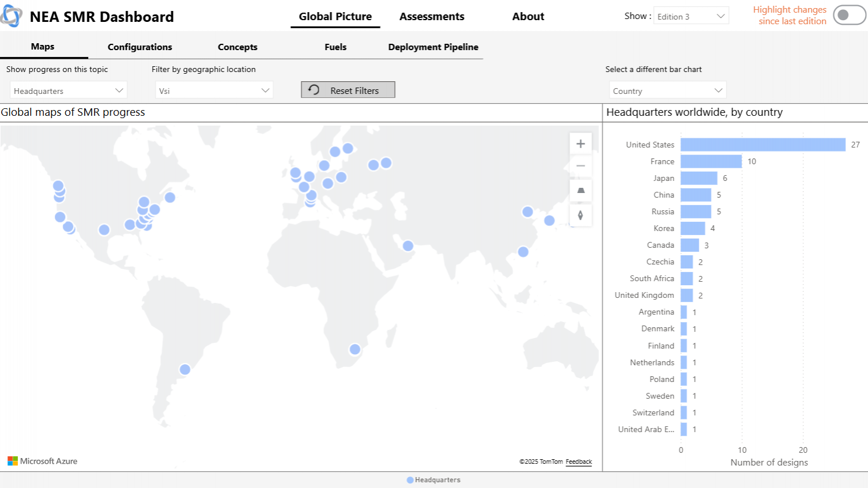Open the TomTom Feedback link
This screenshot has width=868, height=488.
[x=579, y=461]
